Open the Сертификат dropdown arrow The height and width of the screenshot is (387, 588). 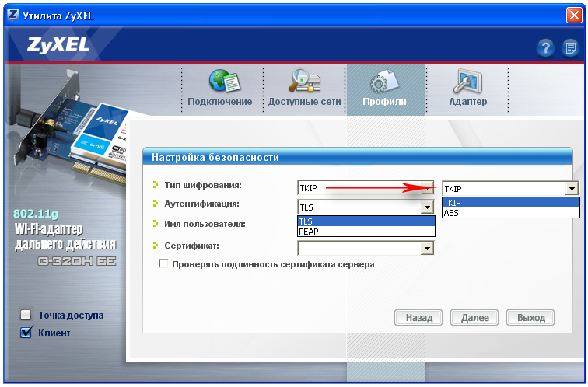click(427, 248)
